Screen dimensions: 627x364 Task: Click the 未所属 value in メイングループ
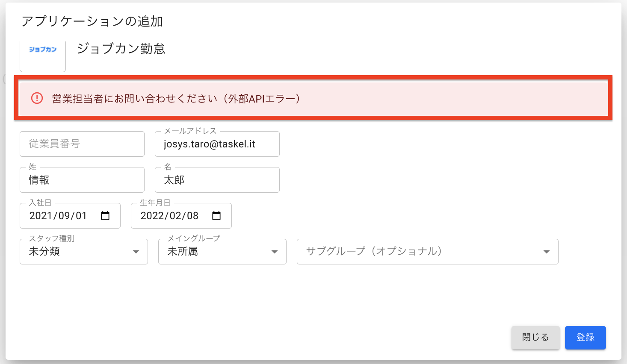(183, 252)
